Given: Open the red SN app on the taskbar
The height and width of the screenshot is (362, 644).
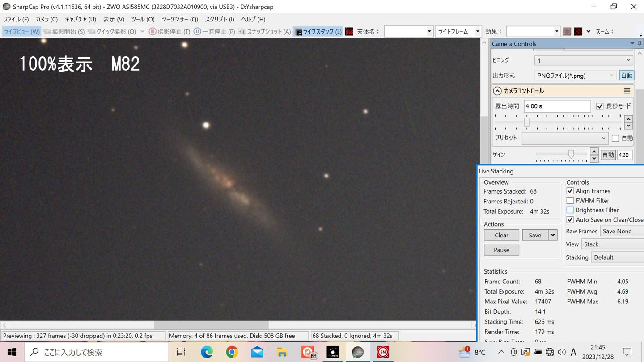Looking at the screenshot, I should [x=383, y=352].
